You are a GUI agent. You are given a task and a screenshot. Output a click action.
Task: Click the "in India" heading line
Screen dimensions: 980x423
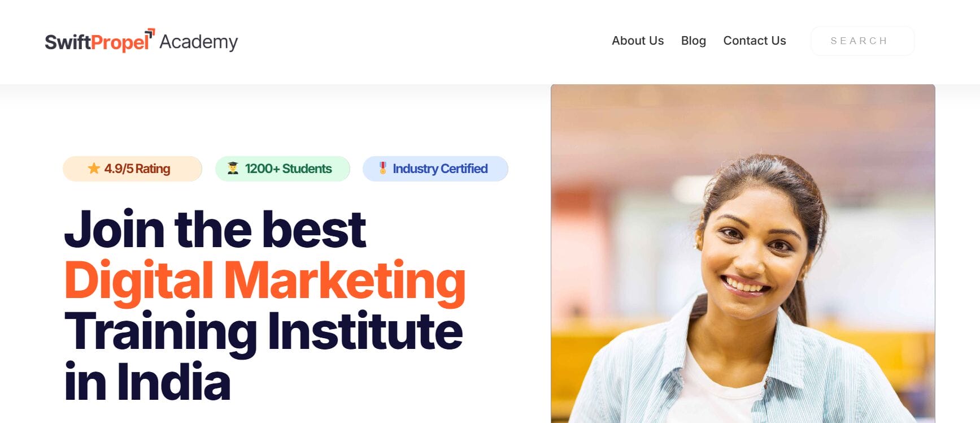click(x=147, y=382)
